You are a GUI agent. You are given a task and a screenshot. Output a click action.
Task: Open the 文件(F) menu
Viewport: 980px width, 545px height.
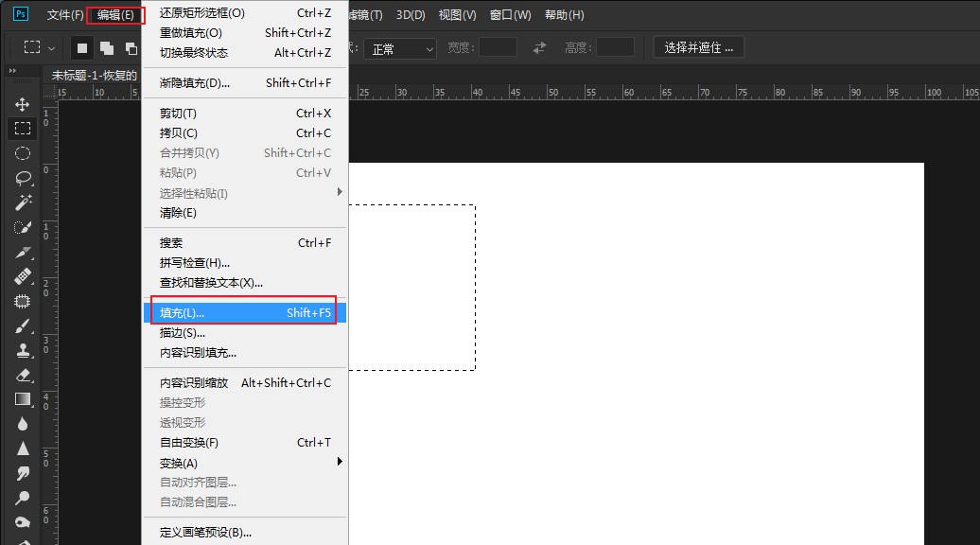pos(65,14)
